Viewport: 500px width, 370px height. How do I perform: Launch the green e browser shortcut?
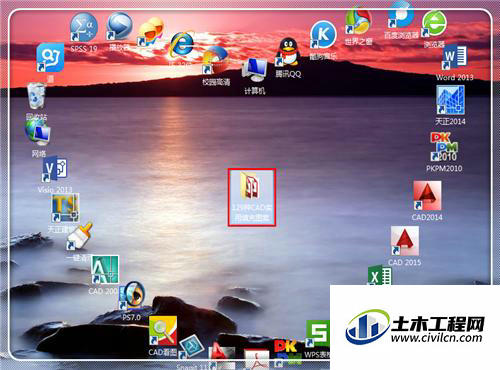coord(434,24)
